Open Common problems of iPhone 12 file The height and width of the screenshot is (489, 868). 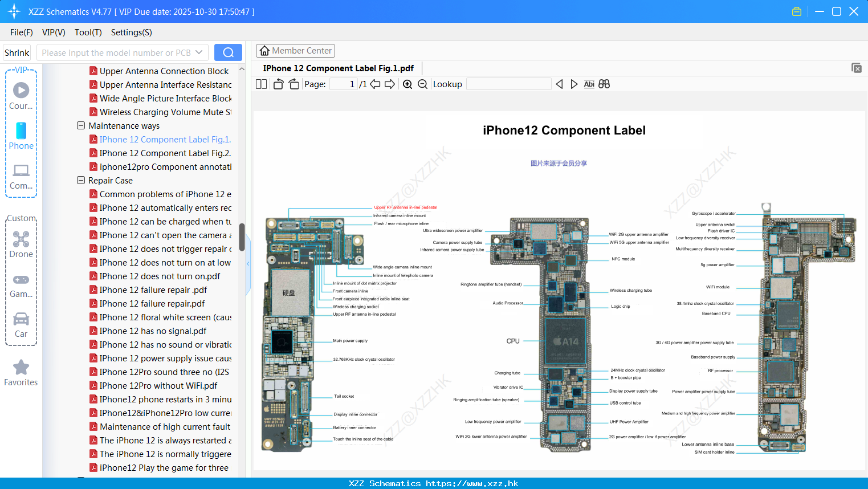click(161, 194)
